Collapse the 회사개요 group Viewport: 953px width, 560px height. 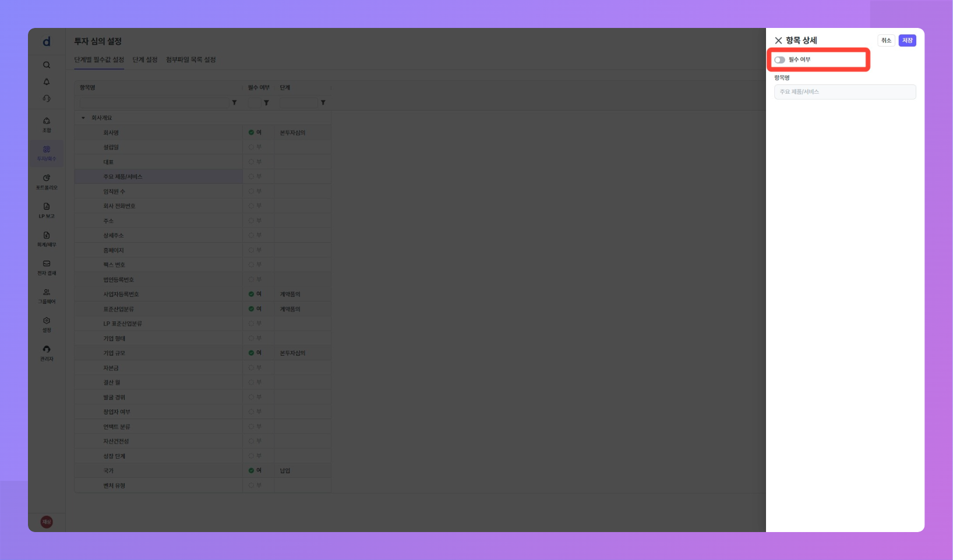(83, 118)
